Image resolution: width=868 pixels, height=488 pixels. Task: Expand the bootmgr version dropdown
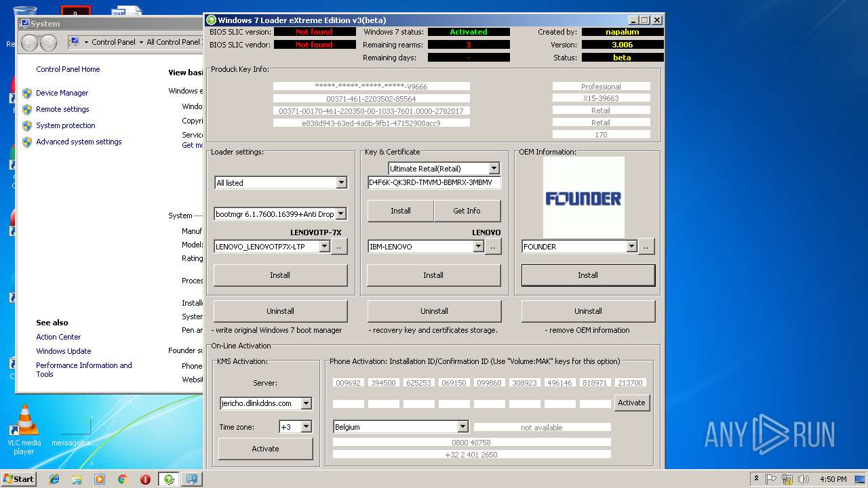tap(340, 213)
